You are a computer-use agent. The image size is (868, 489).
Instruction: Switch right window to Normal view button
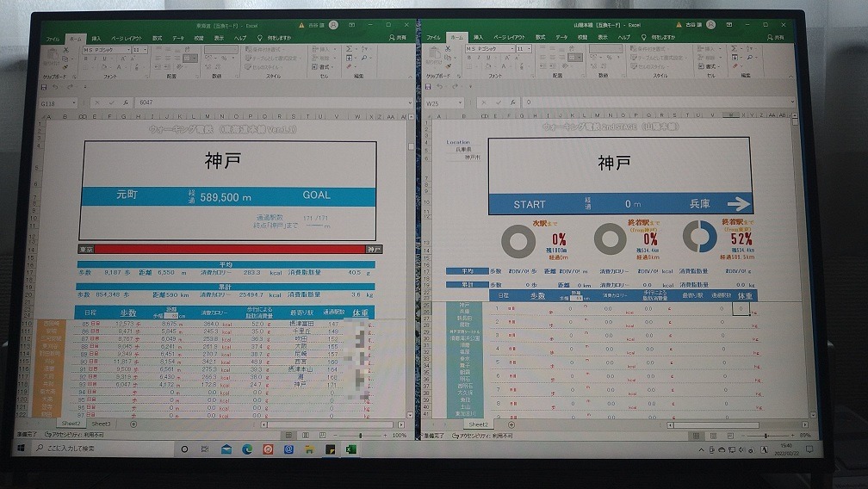[697, 436]
